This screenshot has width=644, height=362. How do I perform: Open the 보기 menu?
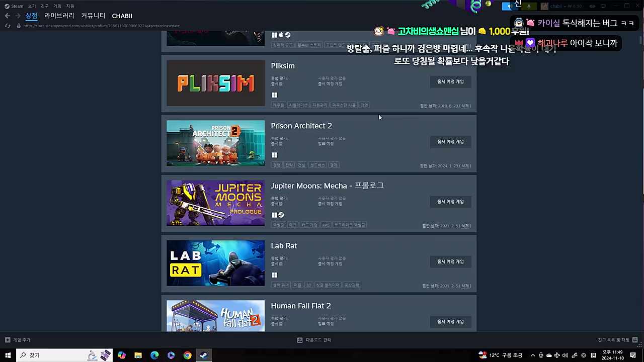pyautogui.click(x=32, y=6)
